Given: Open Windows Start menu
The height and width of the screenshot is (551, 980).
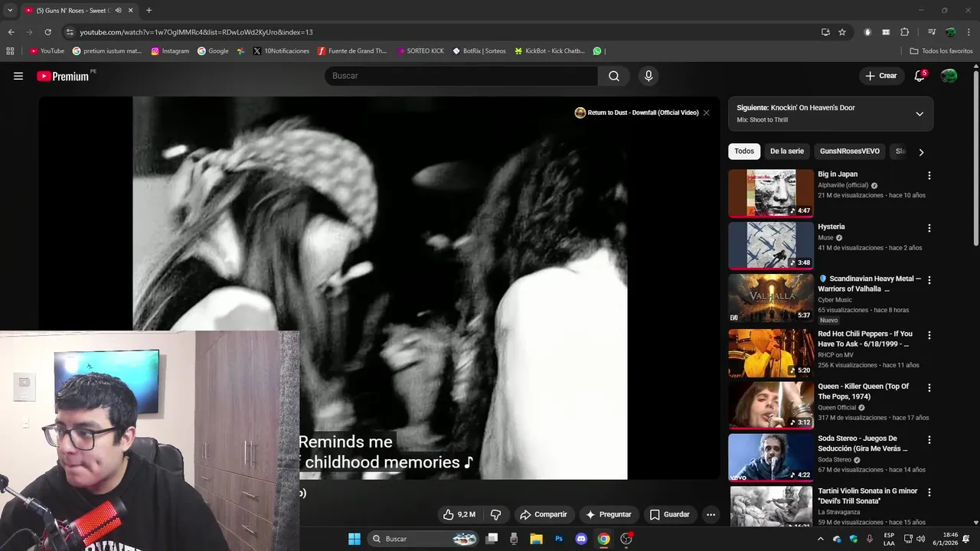Looking at the screenshot, I should tap(354, 539).
